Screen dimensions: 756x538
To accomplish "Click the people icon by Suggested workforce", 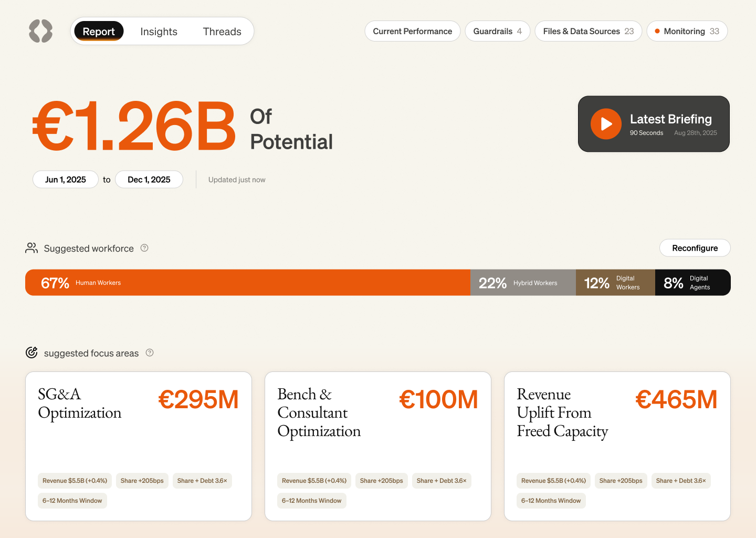I will [31, 248].
